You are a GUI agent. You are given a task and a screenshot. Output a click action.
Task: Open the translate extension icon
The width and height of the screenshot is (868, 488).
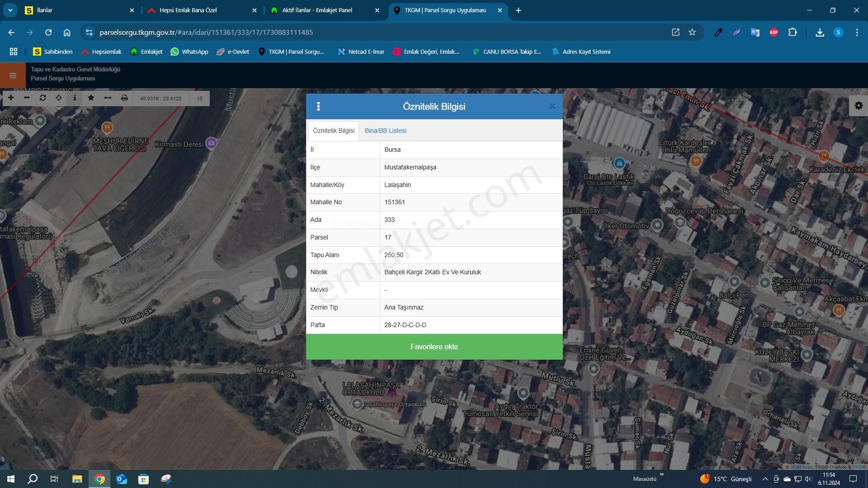tap(755, 32)
